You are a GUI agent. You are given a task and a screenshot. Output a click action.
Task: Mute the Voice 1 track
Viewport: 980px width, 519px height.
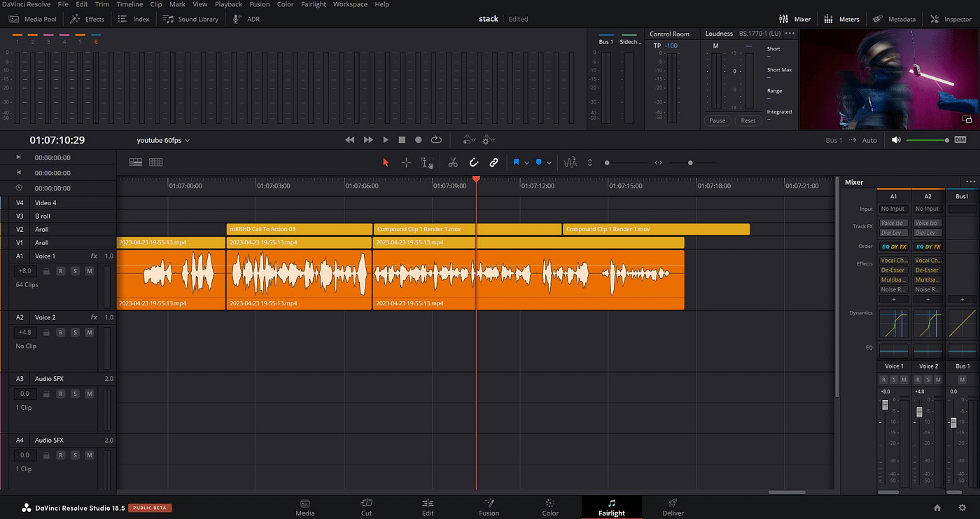coord(89,271)
